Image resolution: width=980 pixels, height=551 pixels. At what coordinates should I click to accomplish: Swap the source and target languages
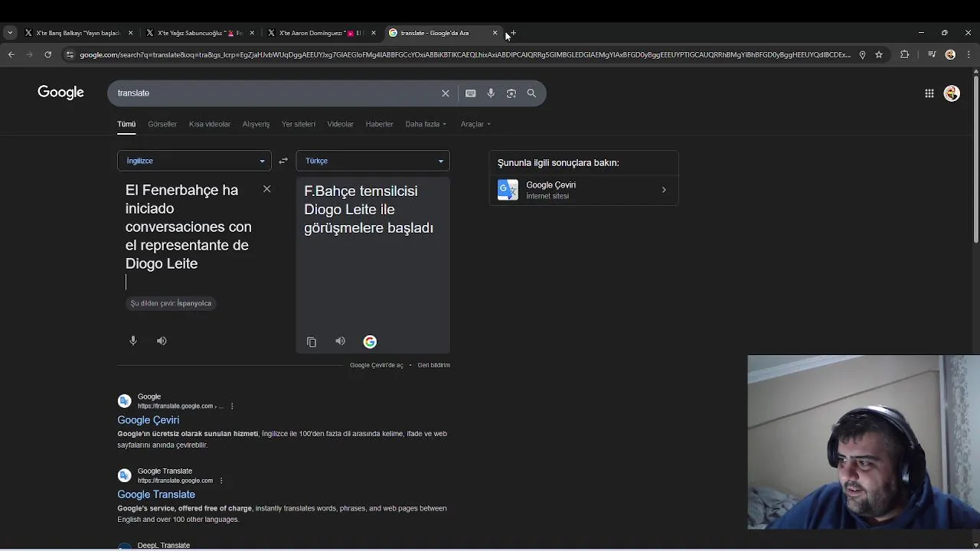(x=283, y=161)
